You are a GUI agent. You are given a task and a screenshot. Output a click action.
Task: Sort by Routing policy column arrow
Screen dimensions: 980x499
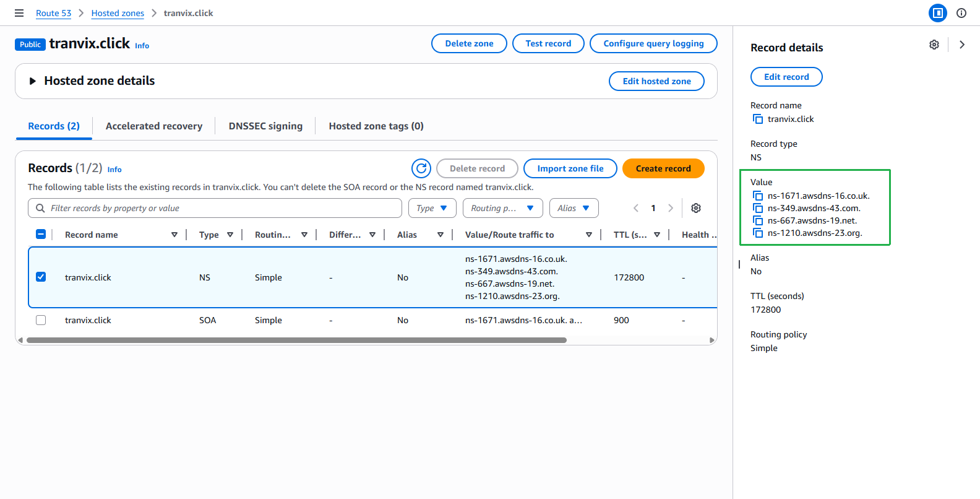tap(304, 235)
